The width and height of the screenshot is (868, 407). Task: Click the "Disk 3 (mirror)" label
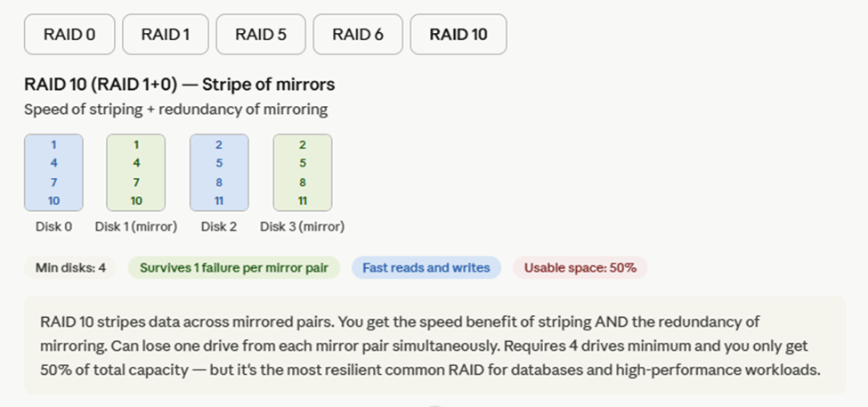302,227
